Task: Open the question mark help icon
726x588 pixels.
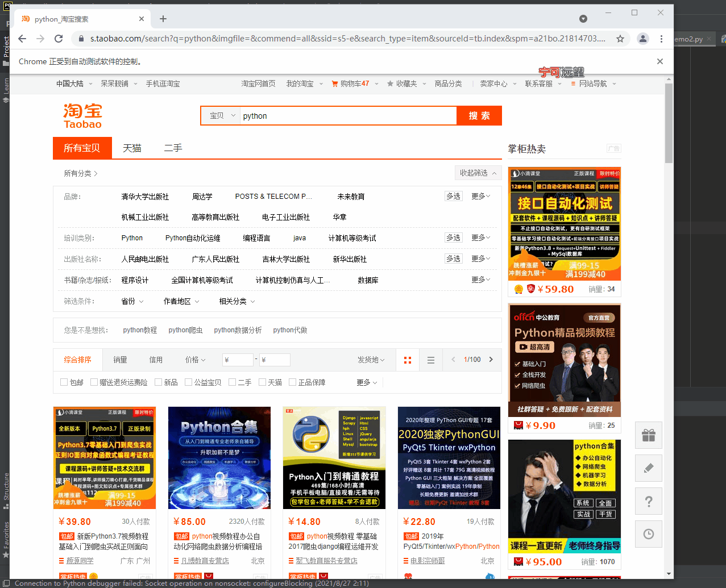Action: pos(649,501)
